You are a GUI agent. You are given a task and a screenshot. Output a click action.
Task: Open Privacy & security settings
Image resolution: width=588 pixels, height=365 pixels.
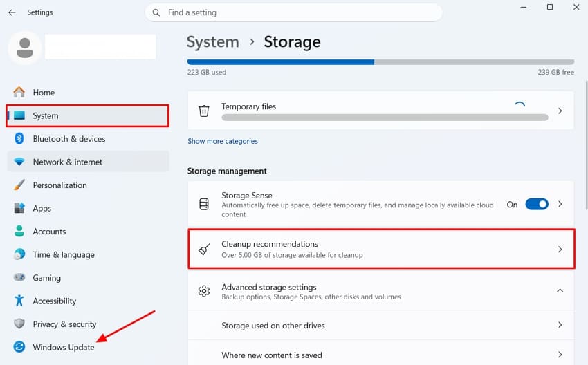88,324
